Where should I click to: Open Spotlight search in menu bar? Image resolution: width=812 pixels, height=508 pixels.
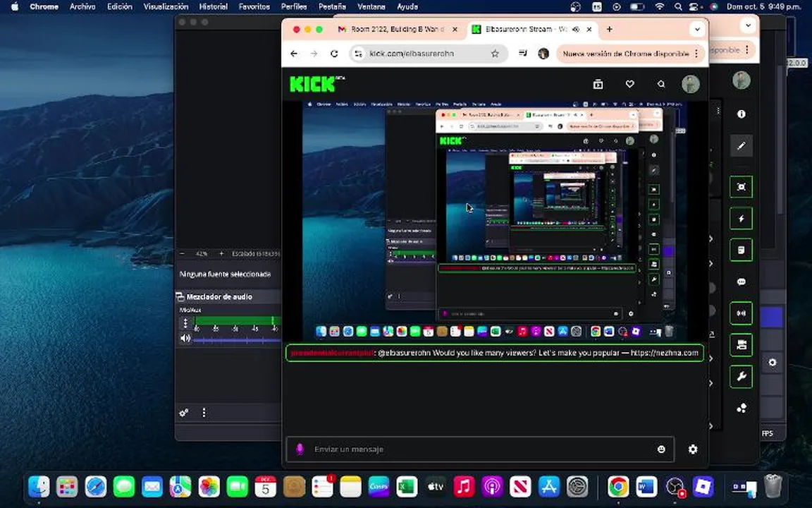(678, 7)
